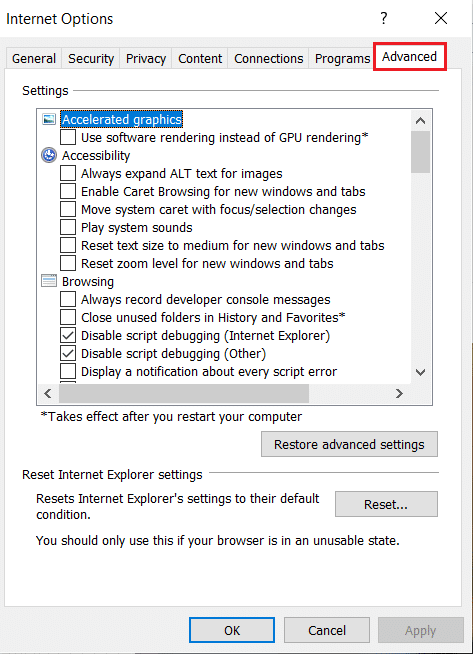
Task: Switch to the Programs tab
Action: coord(342,58)
